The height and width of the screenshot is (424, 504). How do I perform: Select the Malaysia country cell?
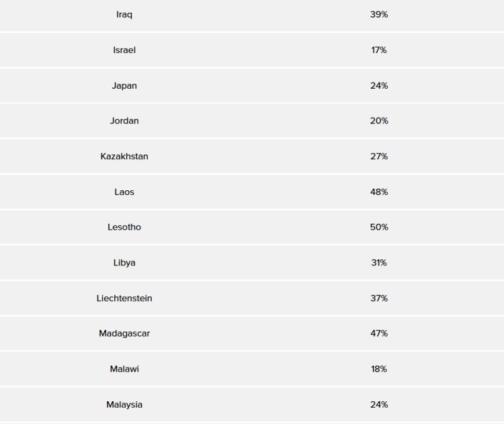click(x=124, y=405)
